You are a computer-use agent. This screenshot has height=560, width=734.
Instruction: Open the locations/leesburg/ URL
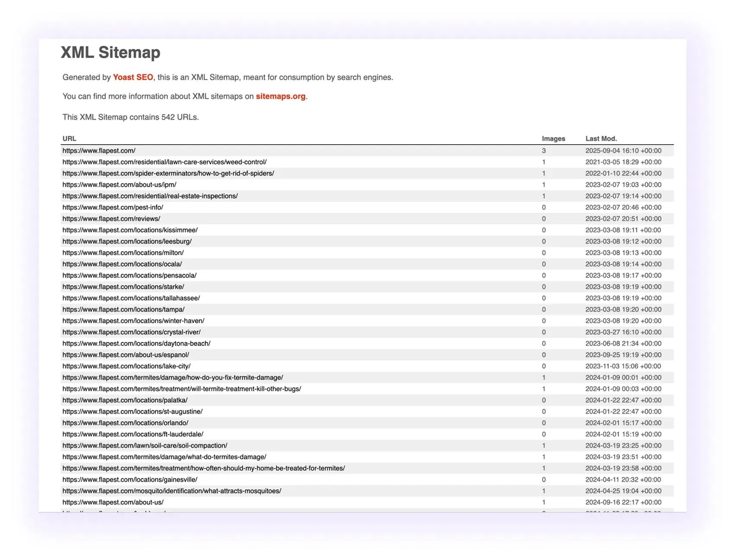tap(127, 241)
